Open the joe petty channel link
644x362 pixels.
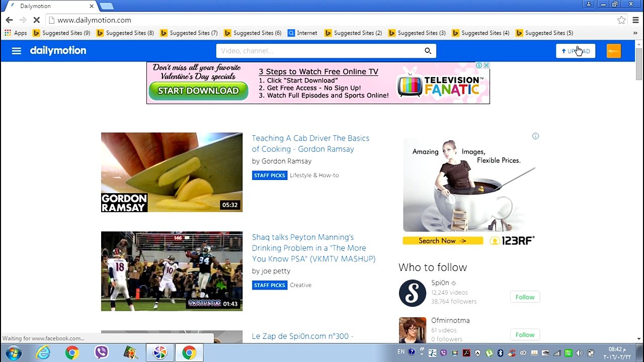coord(276,271)
